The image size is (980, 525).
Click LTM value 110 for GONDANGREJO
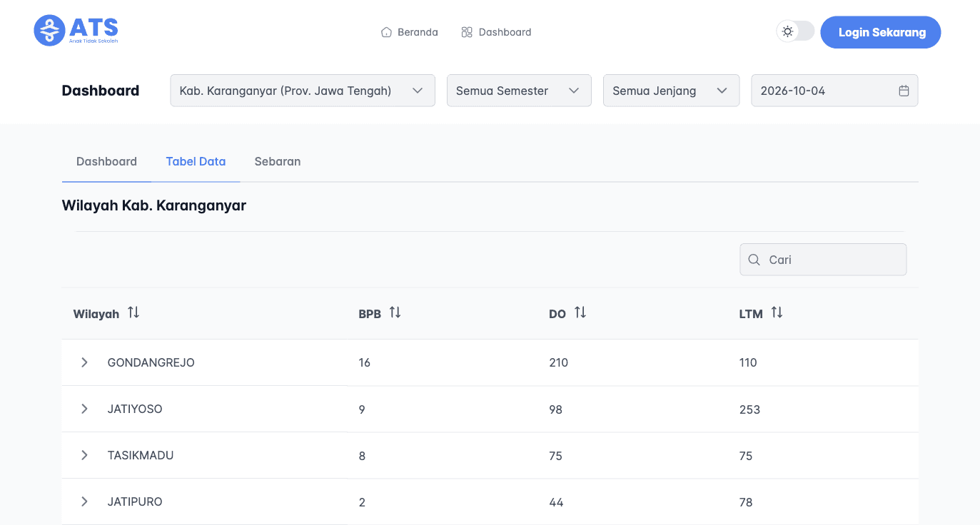748,362
